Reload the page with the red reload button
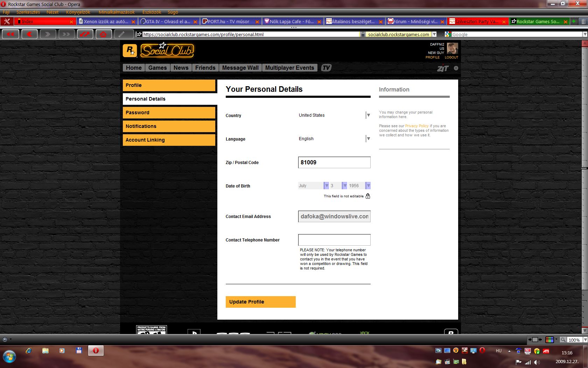 [x=85, y=34]
